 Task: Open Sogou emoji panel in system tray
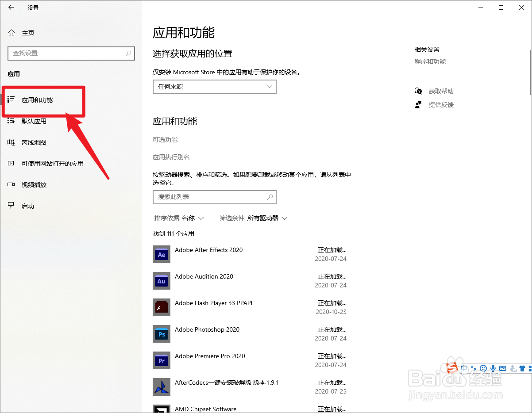pyautogui.click(x=483, y=368)
